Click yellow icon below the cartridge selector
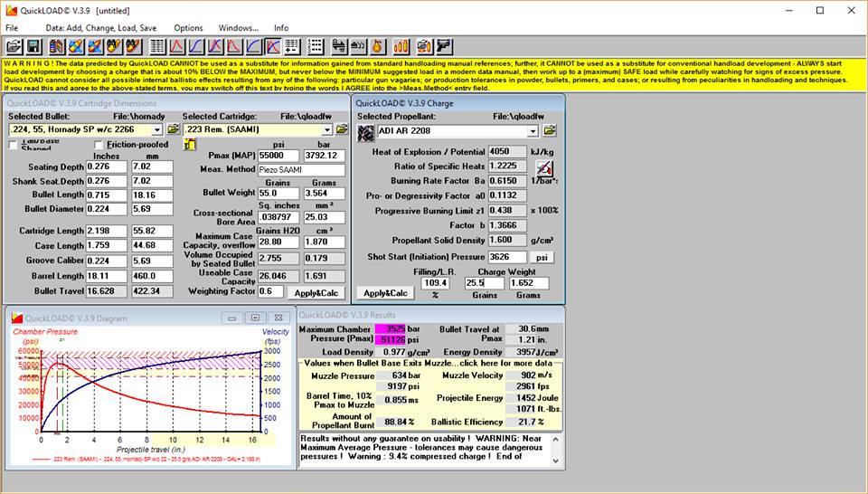 (x=190, y=144)
